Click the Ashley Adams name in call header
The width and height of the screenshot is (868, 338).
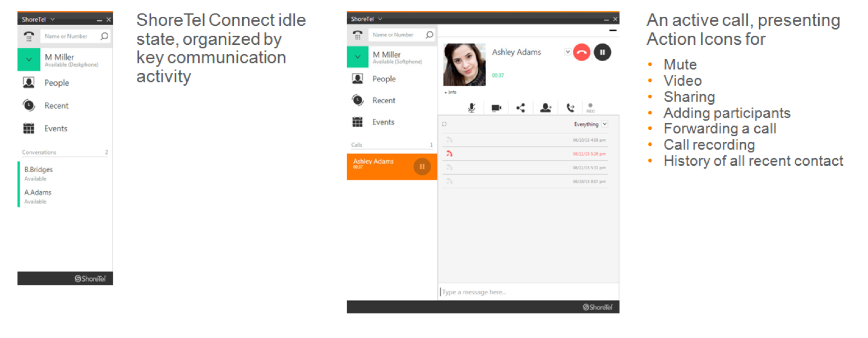(516, 52)
